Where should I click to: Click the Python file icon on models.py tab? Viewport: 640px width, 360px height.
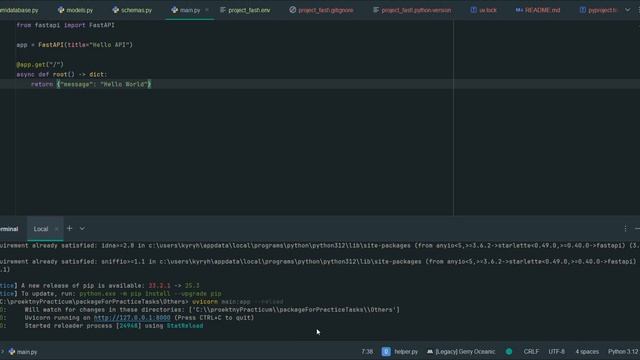coord(61,10)
